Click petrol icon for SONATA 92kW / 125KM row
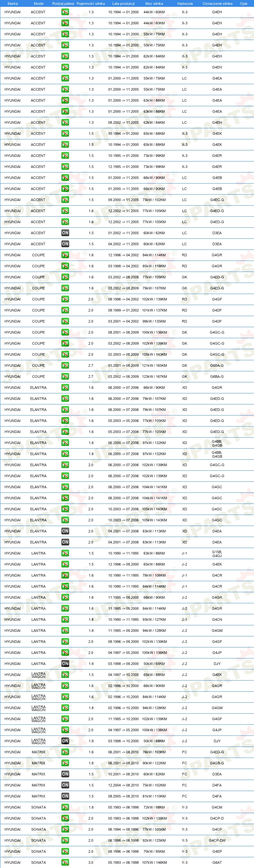The width and height of the screenshot is (254, 868). pyautogui.click(x=65, y=840)
